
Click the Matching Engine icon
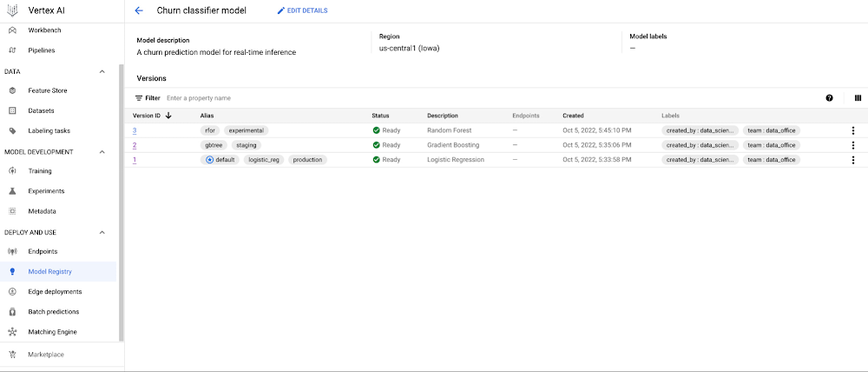click(x=12, y=332)
